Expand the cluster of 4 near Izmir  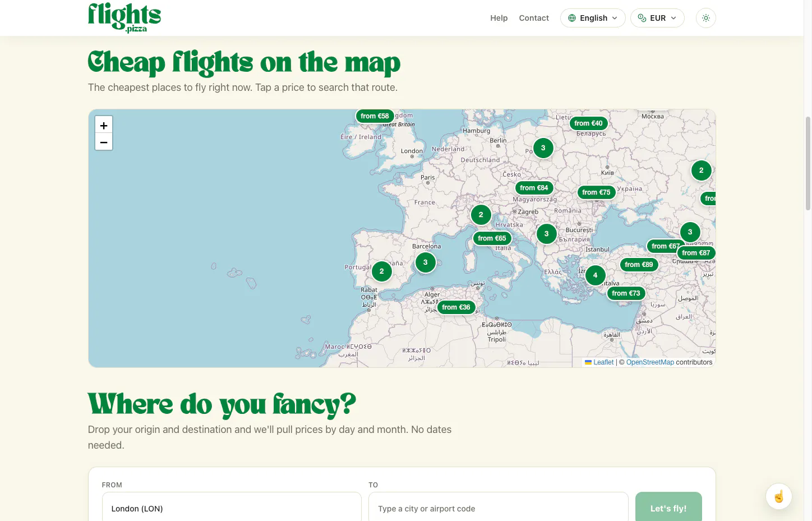click(x=595, y=275)
